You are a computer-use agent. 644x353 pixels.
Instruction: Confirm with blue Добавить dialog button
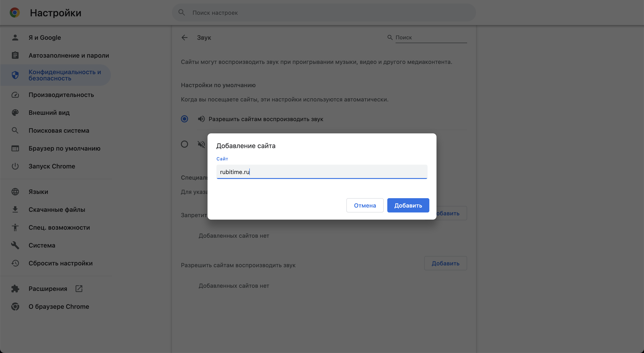pos(408,205)
